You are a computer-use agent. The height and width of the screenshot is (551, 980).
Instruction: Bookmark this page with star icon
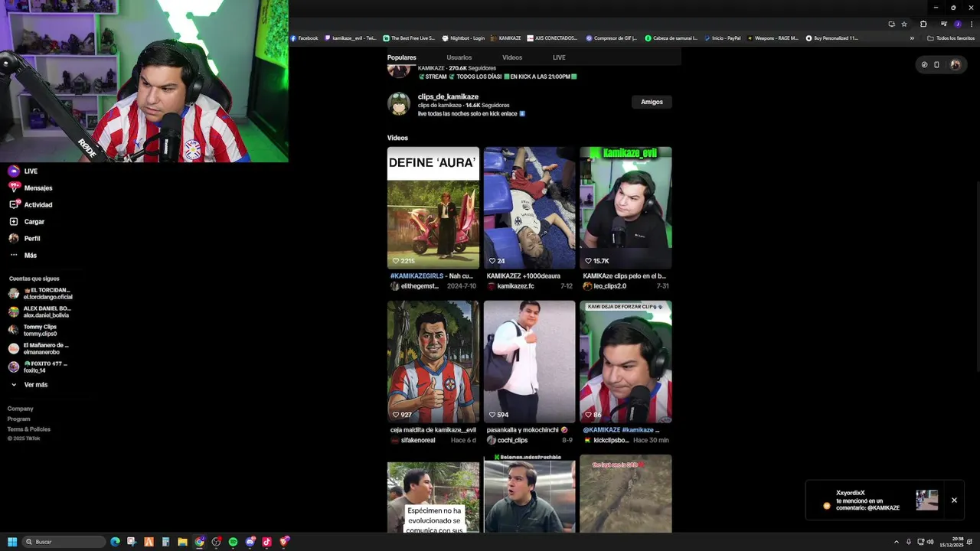pos(904,24)
